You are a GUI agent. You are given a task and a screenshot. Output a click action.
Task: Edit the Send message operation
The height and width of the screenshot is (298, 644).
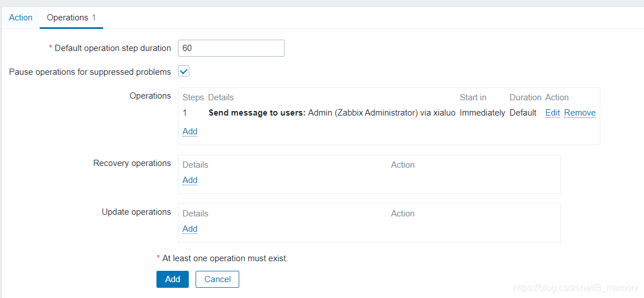pos(552,113)
